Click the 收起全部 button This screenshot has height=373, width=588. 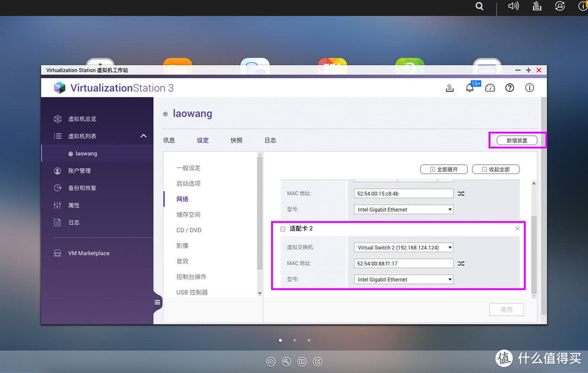pos(495,169)
